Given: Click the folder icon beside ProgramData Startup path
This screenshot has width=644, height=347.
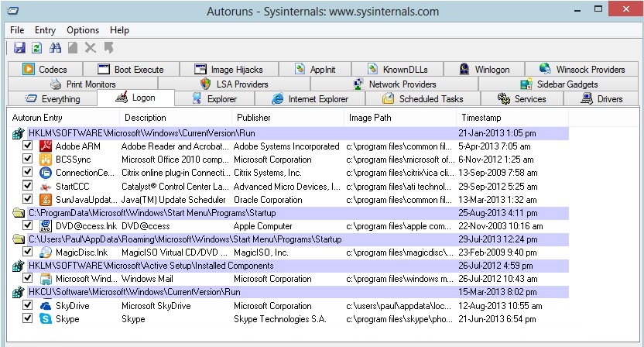Looking at the screenshot, I should [x=18, y=213].
